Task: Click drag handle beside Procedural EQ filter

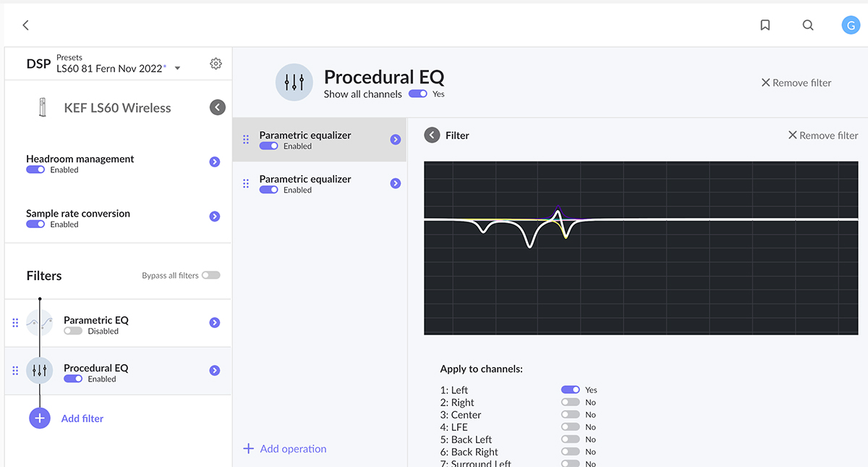Action: pyautogui.click(x=15, y=371)
